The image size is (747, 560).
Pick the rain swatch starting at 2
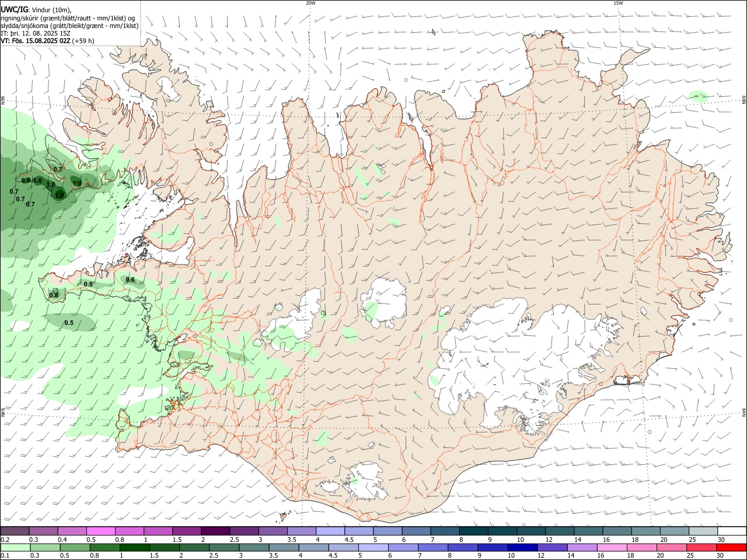pyautogui.click(x=193, y=547)
